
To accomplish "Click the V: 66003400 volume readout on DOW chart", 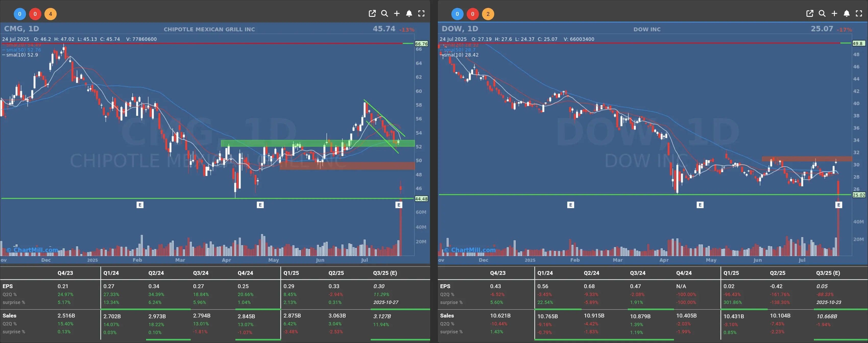I will pyautogui.click(x=578, y=39).
